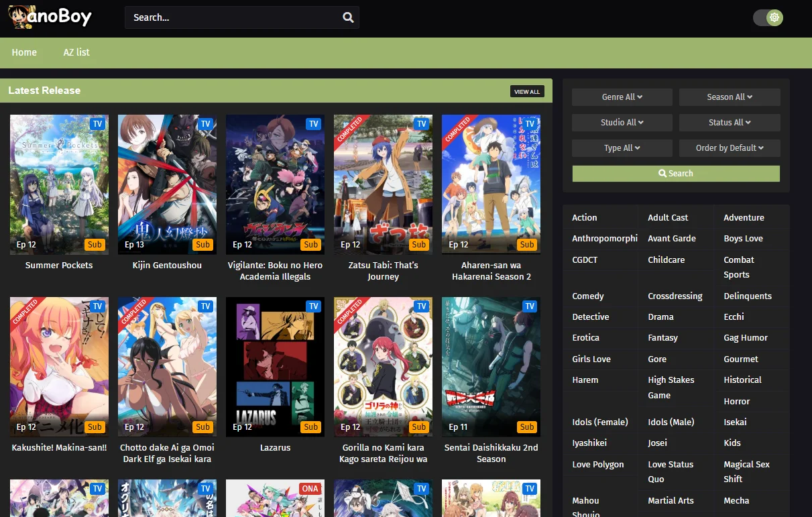The width and height of the screenshot is (812, 517).
Task: Open Vigilante: Boku no Hero Academia Illegals title
Action: (275, 271)
